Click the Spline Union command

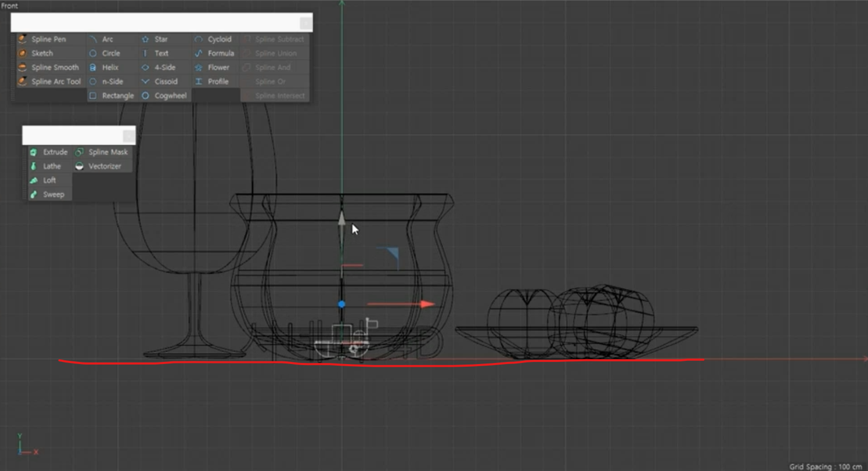(x=274, y=53)
